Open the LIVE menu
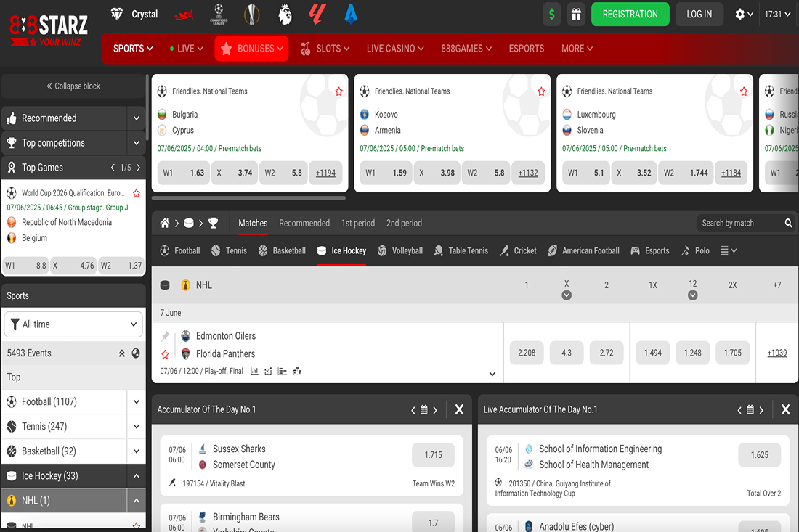Image resolution: width=799 pixels, height=532 pixels. pos(187,49)
